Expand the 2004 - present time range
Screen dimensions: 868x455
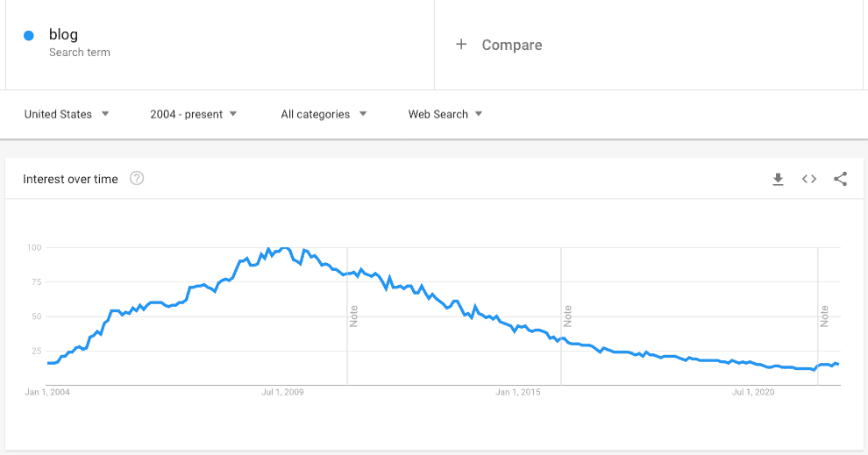(x=193, y=114)
